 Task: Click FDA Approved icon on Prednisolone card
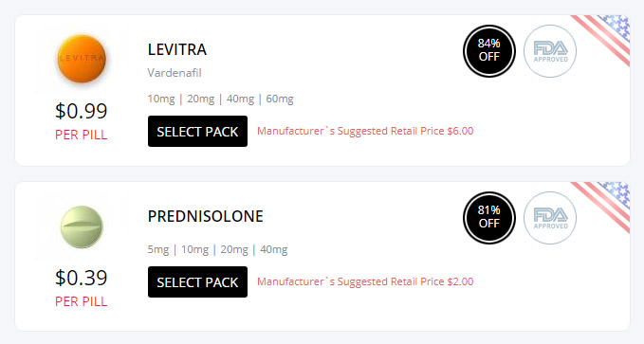(x=550, y=218)
